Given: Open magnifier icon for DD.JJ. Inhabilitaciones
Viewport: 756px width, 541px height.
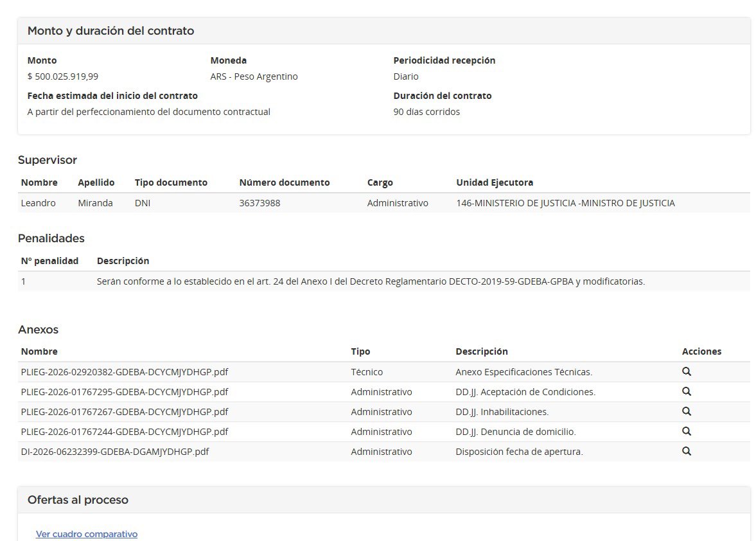Looking at the screenshot, I should (x=687, y=411).
